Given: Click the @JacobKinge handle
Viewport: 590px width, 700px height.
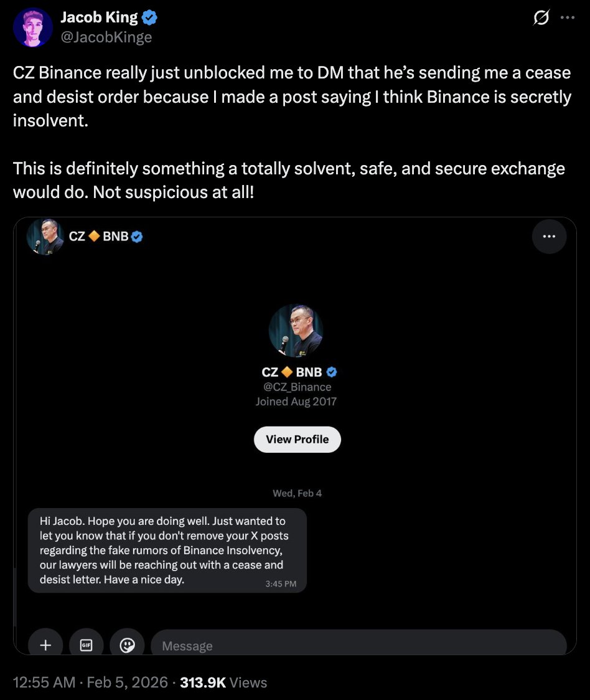Looking at the screenshot, I should click(x=106, y=37).
